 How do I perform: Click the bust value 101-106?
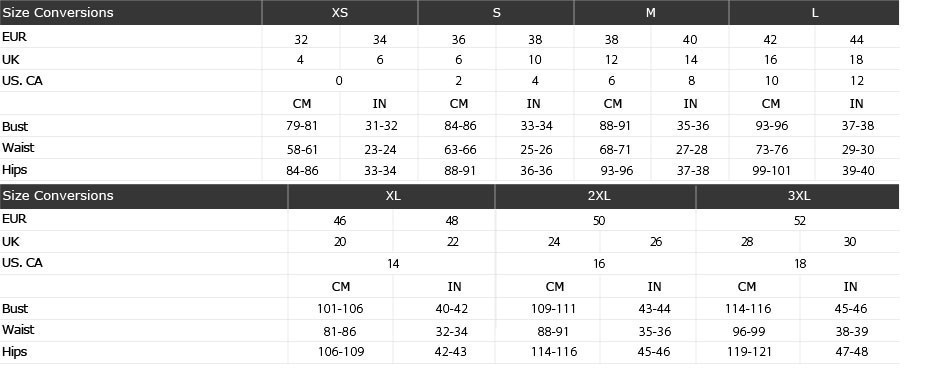pyautogui.click(x=340, y=309)
